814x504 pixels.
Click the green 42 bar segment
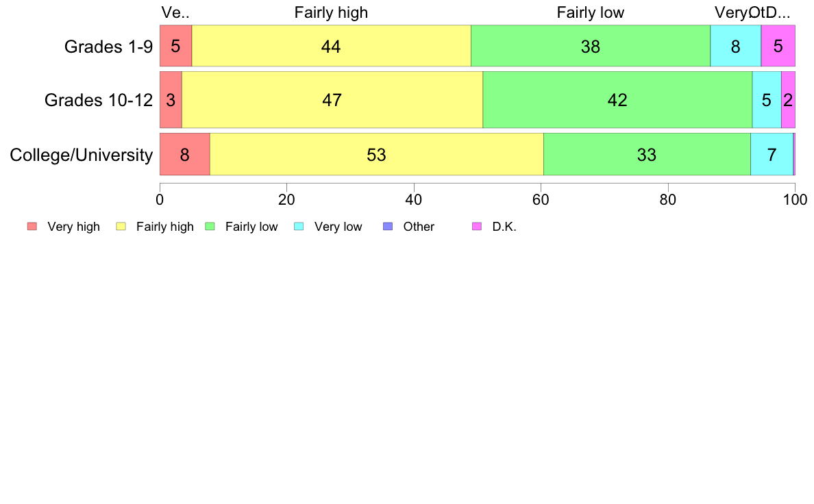coord(617,100)
